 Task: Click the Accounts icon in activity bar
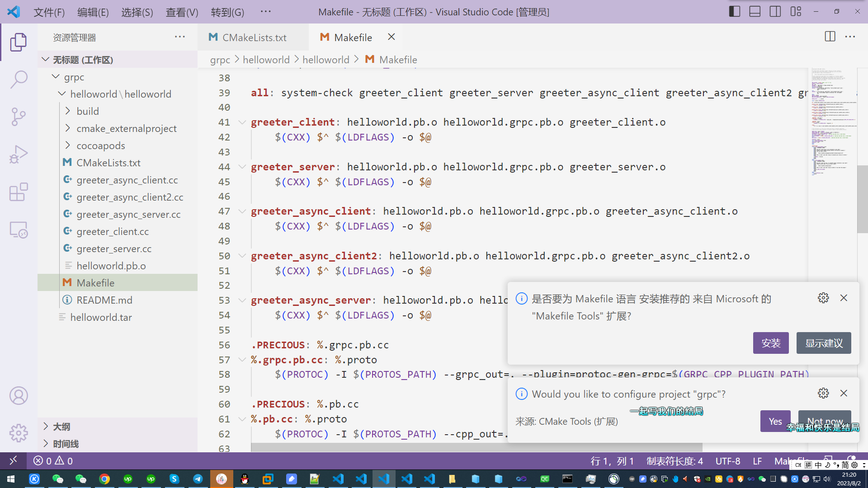(x=19, y=395)
